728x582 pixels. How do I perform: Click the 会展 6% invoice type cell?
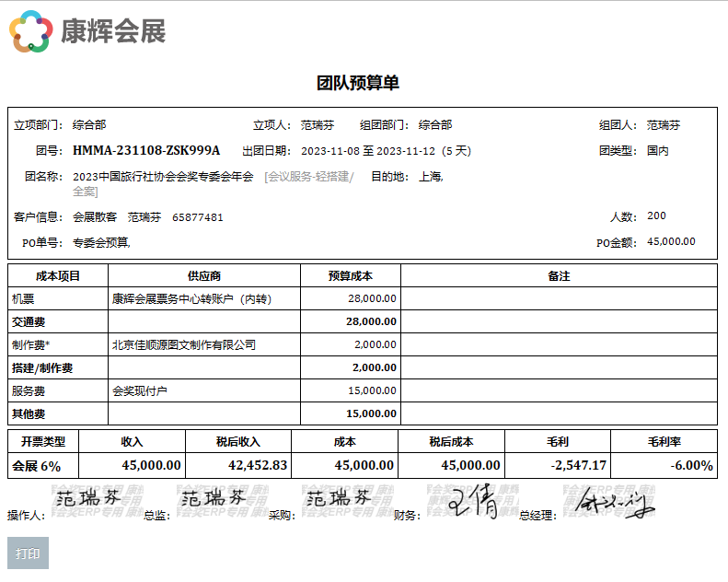click(37, 466)
